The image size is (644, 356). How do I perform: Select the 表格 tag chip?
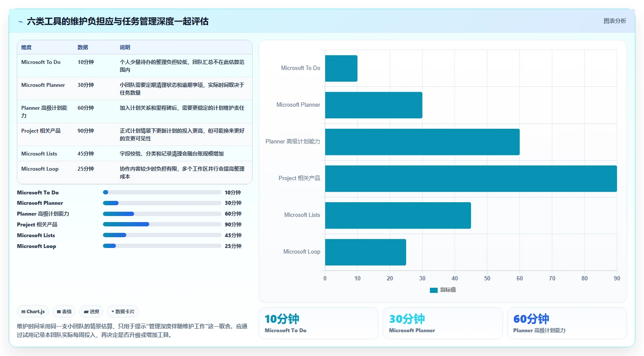point(64,311)
